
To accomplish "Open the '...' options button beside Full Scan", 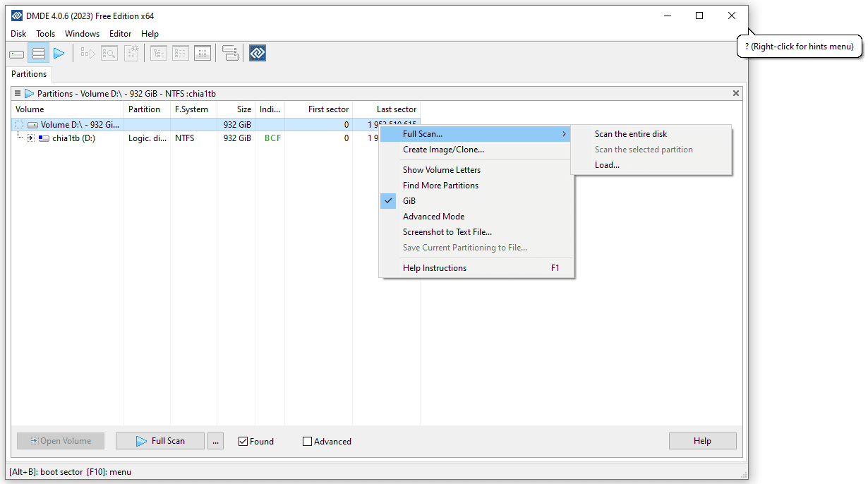I will pyautogui.click(x=216, y=441).
